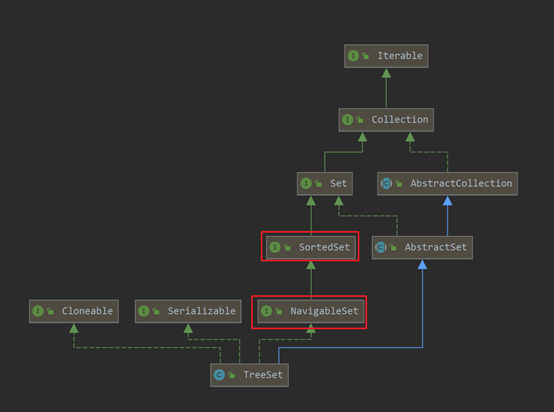Click the public lock icon on Set

318,184
